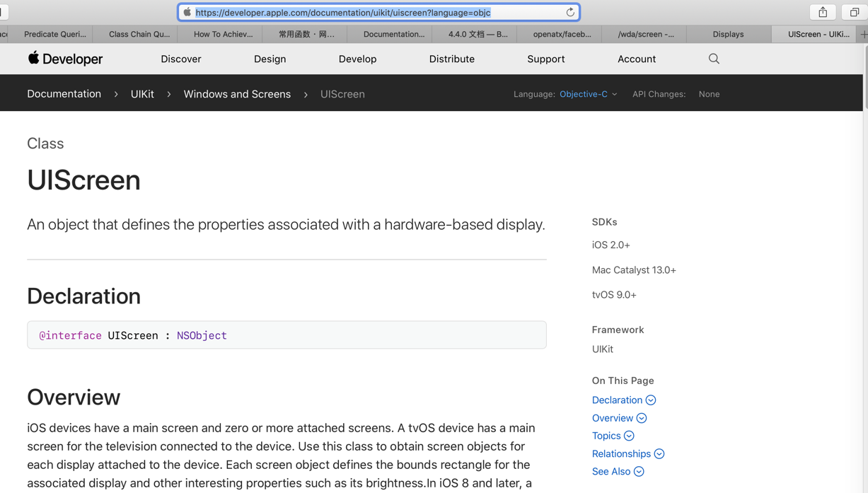Click the 'tvOS 9.0+' SDK text
The width and height of the screenshot is (868, 493).
click(614, 295)
